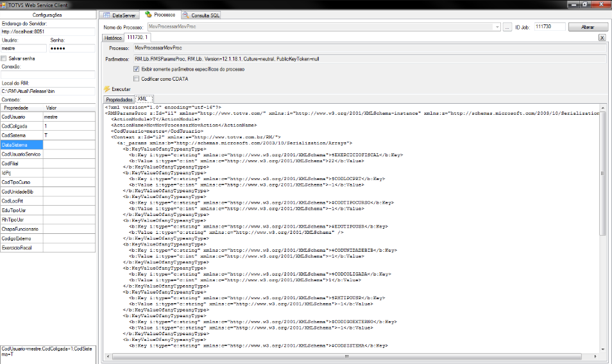Click the DataSistema empty value cell
The height and width of the screenshot is (364, 612).
point(69,145)
